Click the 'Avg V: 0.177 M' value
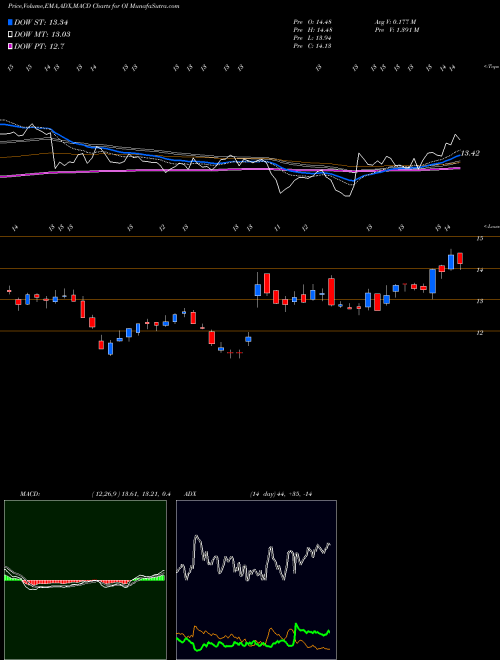This screenshot has height=660, width=500. (395, 22)
